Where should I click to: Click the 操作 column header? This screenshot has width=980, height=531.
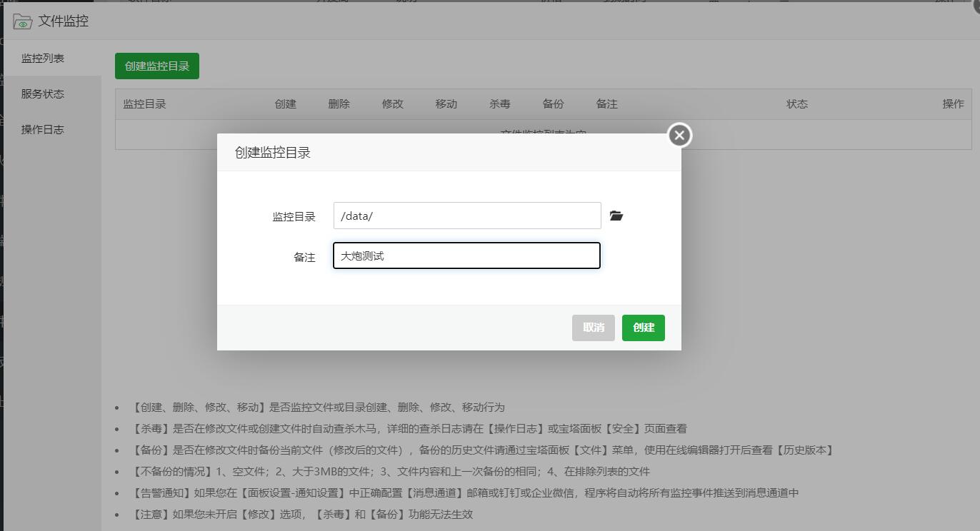(x=954, y=103)
